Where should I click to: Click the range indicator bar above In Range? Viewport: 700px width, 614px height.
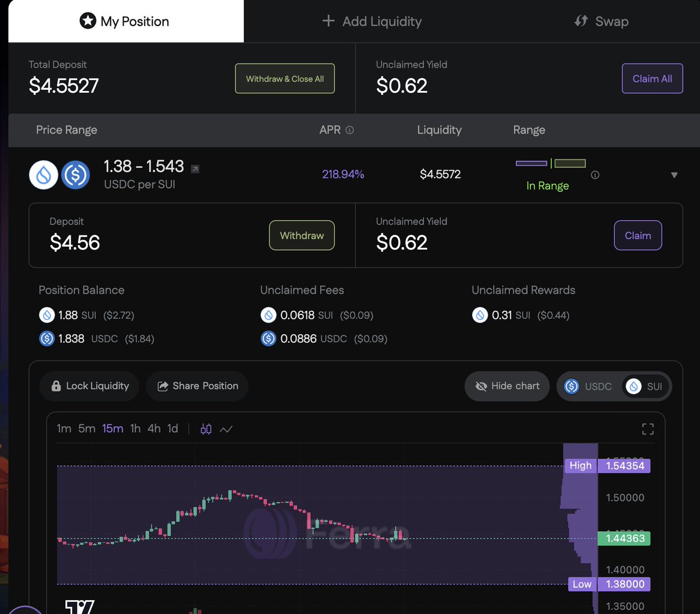click(551, 164)
